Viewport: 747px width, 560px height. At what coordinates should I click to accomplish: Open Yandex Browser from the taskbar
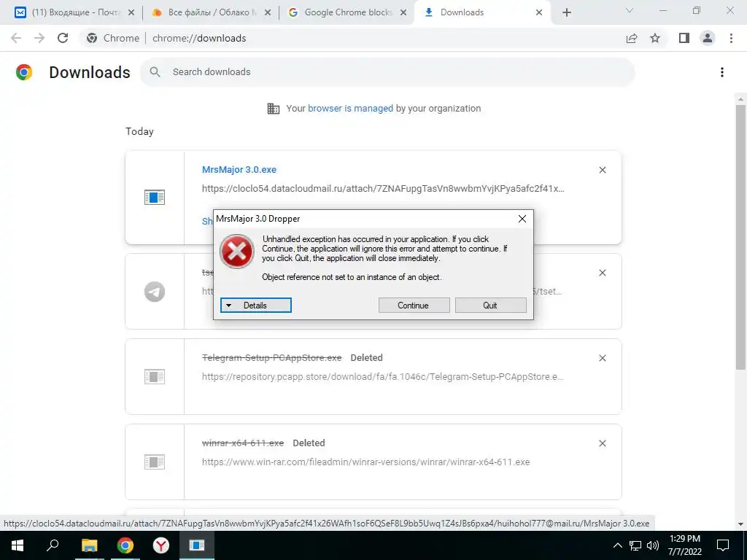pyautogui.click(x=161, y=545)
